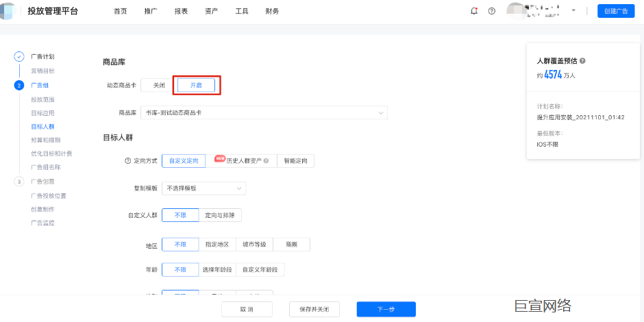Image resolution: width=644 pixels, height=322 pixels.
Task: Open the 复制模板 dropdown 不选择模板
Action: 203,188
